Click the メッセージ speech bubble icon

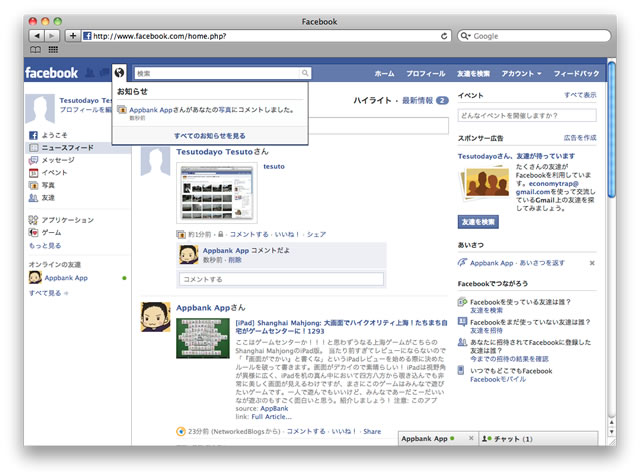click(33, 160)
